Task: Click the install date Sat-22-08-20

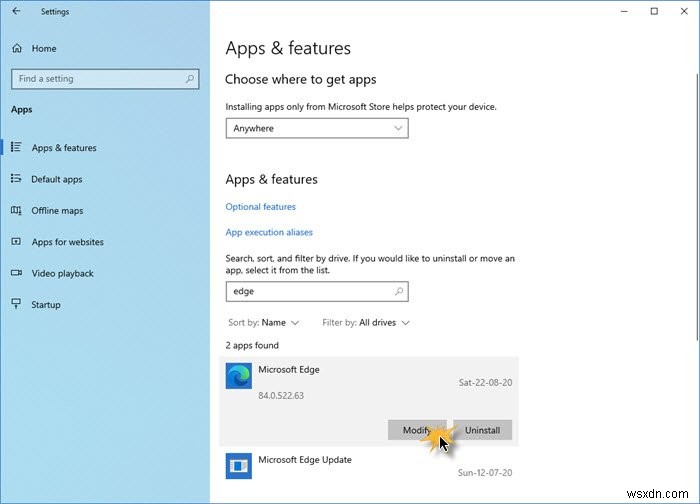Action: click(x=485, y=383)
